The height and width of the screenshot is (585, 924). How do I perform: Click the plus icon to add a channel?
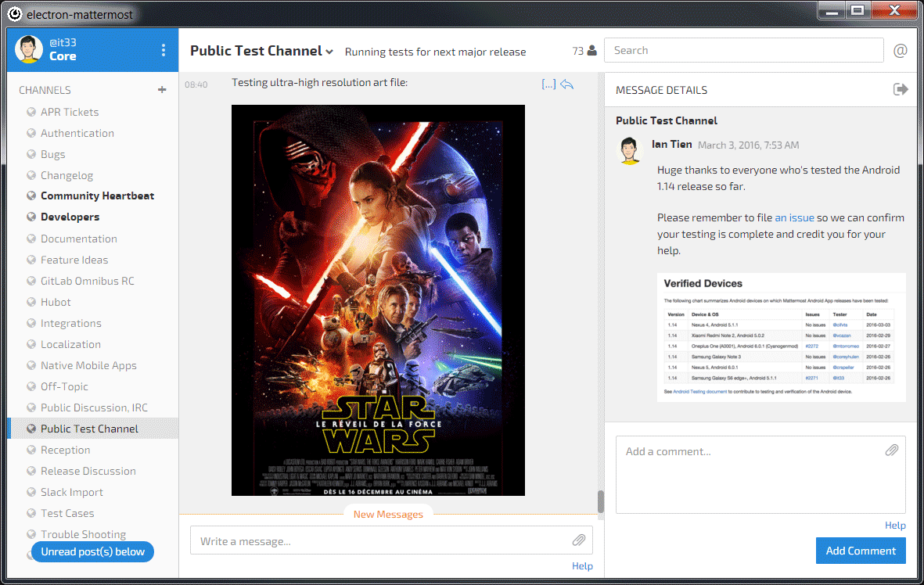tap(162, 90)
